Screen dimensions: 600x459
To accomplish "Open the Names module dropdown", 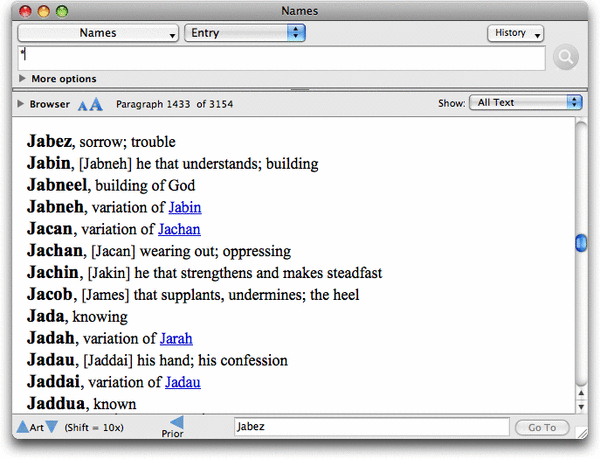I will click(x=98, y=33).
